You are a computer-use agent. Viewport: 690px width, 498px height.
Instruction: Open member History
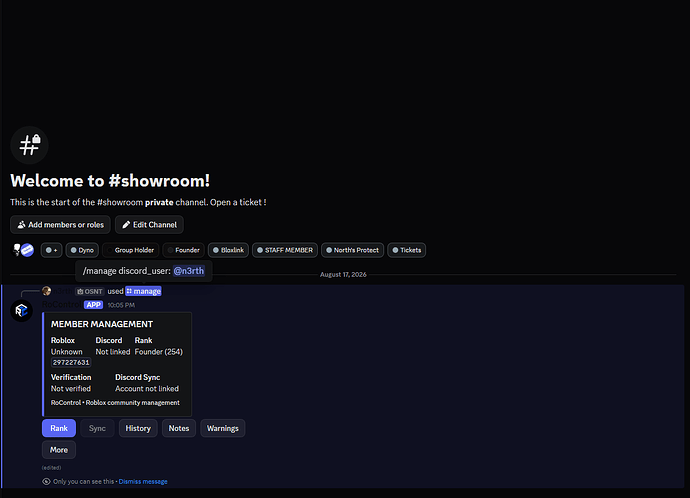138,428
